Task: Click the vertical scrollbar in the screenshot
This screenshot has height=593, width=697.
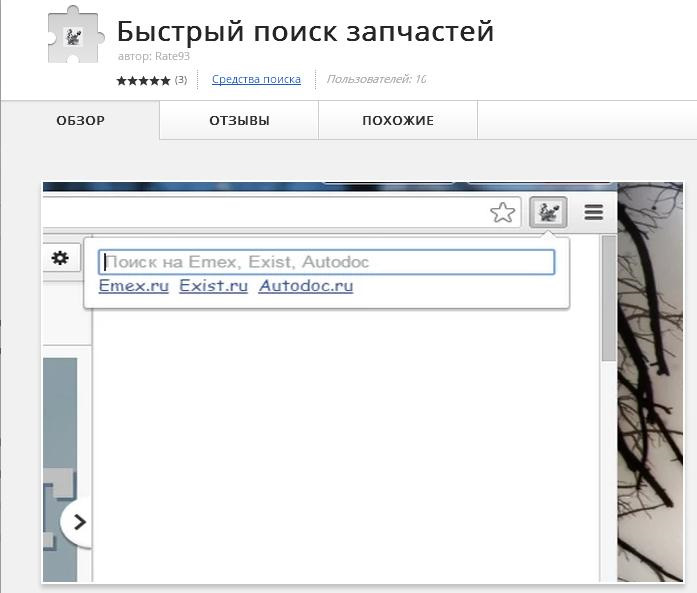Action: 609,298
